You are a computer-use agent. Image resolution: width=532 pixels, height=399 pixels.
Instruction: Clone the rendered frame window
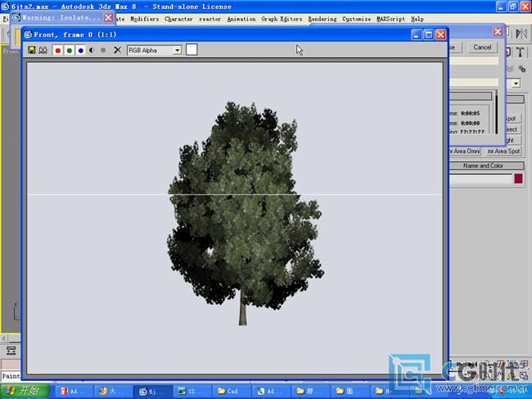[x=43, y=50]
